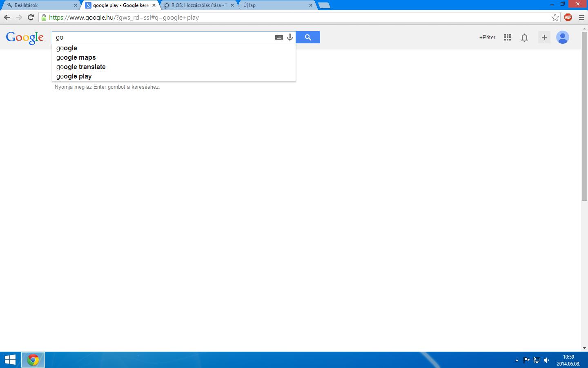Screen dimensions: 588x368
Task: Close the RIOS tab
Action: pos(232,5)
